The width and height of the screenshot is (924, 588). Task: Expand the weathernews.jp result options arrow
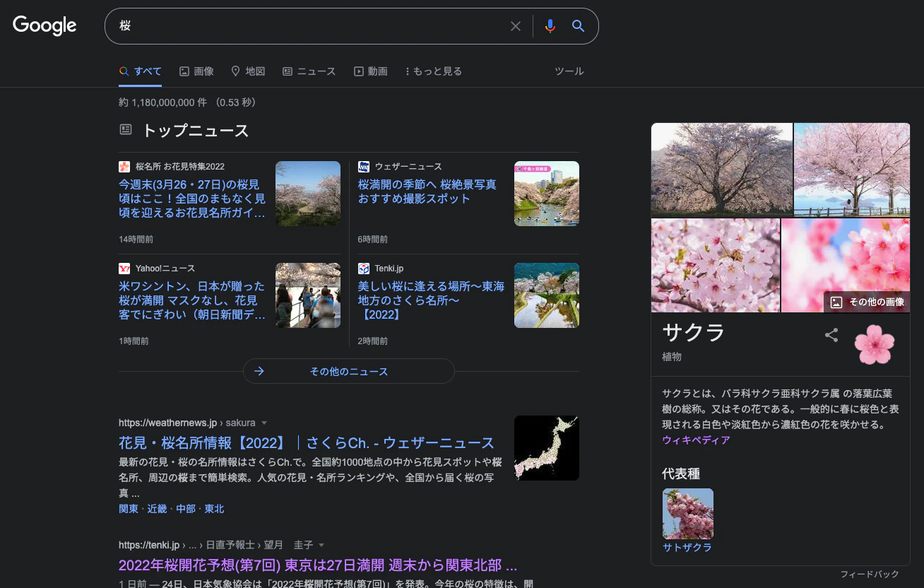(264, 423)
